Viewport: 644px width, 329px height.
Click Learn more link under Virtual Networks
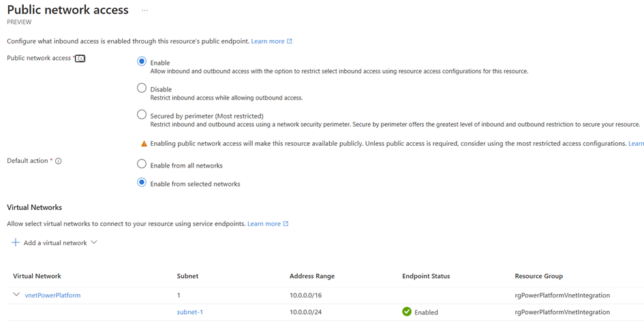(x=264, y=224)
